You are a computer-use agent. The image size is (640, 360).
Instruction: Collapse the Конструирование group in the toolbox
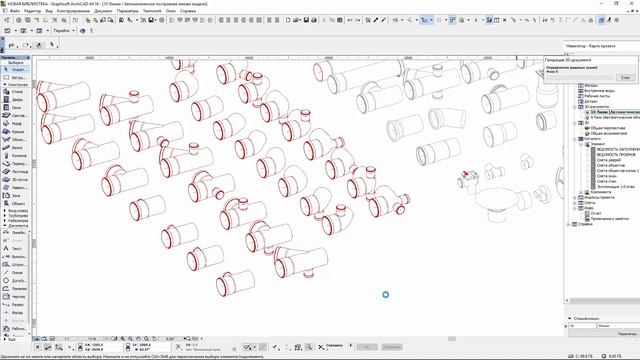(4, 84)
